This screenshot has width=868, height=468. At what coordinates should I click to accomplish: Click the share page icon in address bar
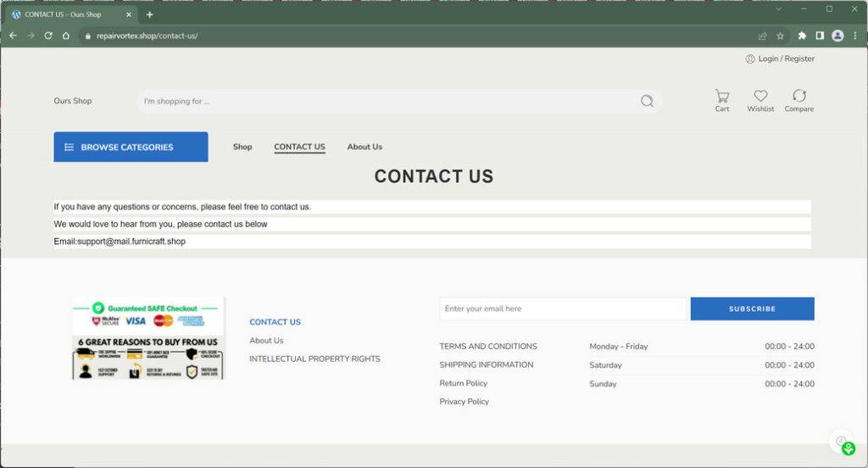[762, 36]
